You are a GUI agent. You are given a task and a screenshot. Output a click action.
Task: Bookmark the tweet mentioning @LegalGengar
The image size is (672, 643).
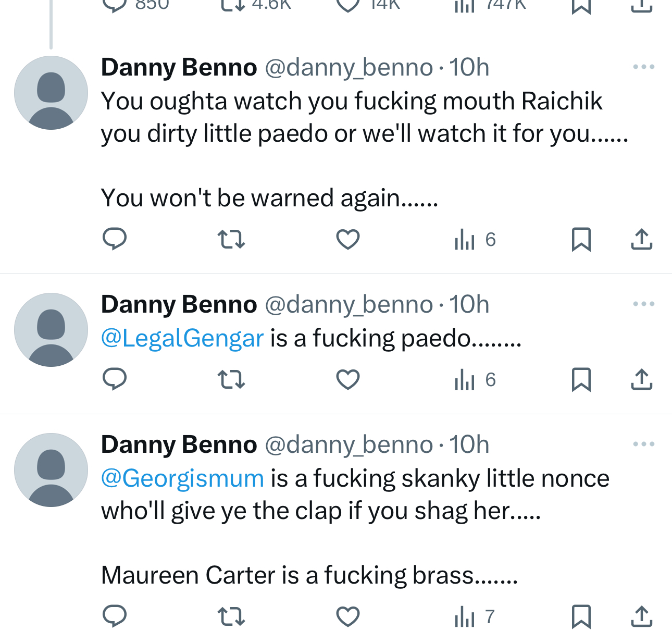pyautogui.click(x=581, y=379)
